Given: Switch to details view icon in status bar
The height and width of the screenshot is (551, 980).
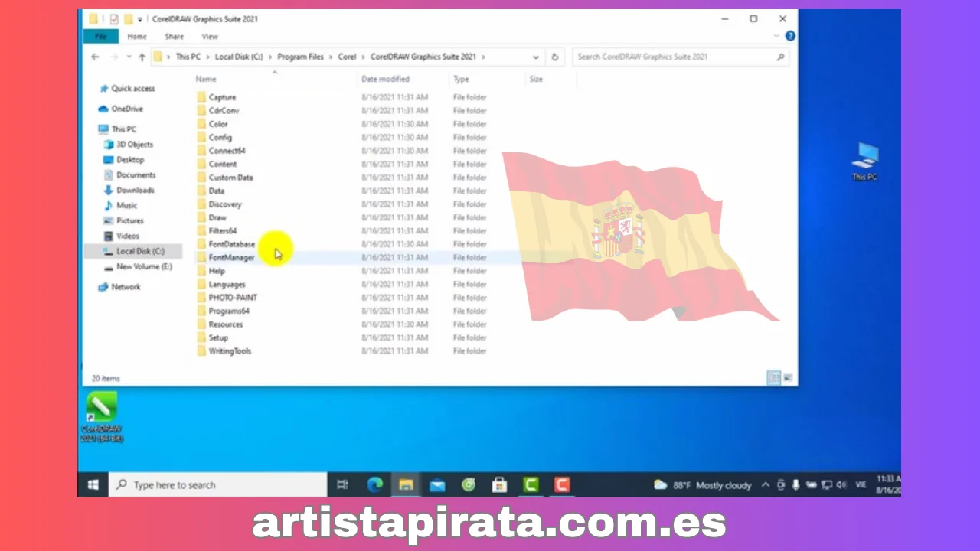Looking at the screenshot, I should pyautogui.click(x=774, y=378).
